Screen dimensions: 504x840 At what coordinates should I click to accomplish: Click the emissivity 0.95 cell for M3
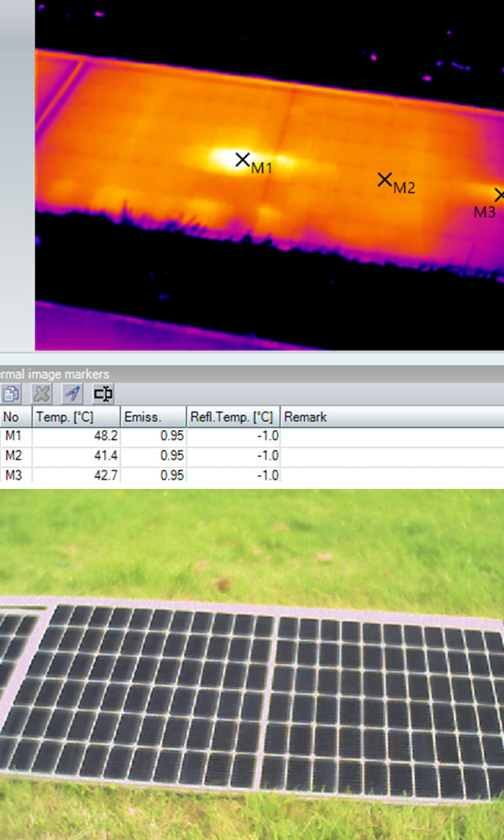(x=153, y=475)
